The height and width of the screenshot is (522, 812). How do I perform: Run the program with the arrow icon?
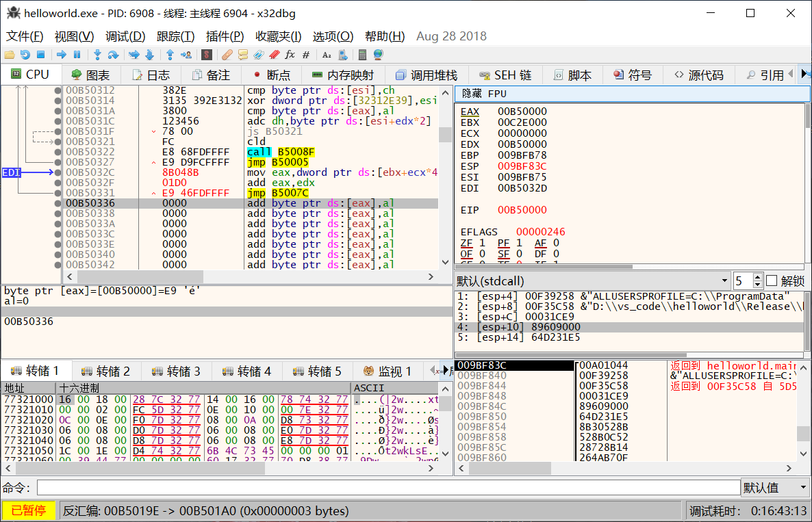coord(62,54)
